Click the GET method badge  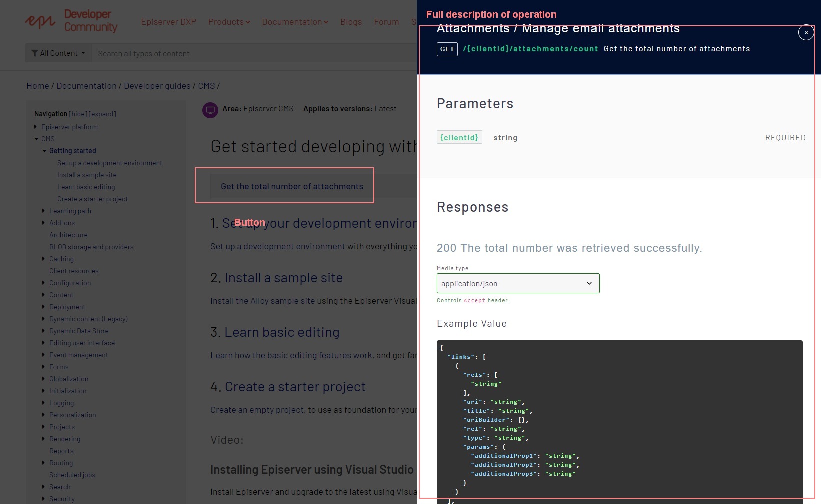pos(447,49)
